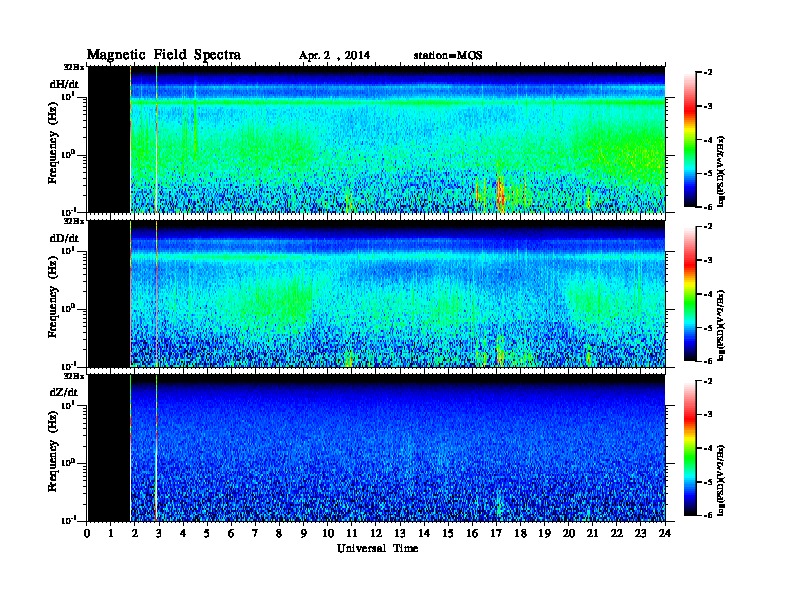This screenshot has width=792, height=612.
Task: Click the hour "9" tick label on the time axis
Action: tap(303, 533)
